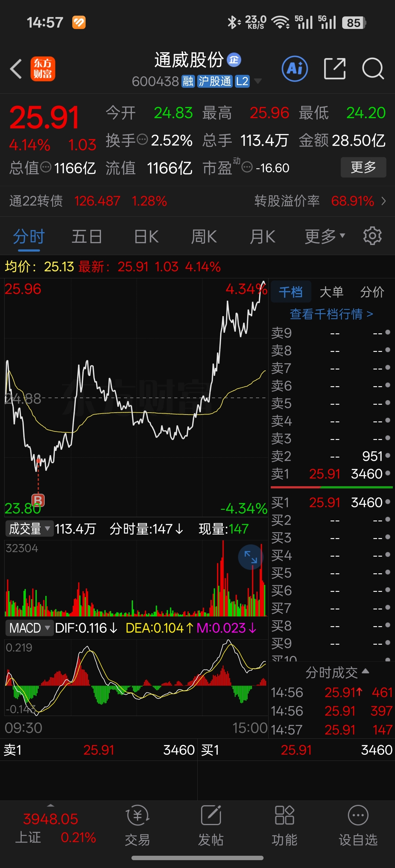Tap the DIF:0.116 value
This screenshot has width=395, height=868.
pyautogui.click(x=86, y=628)
